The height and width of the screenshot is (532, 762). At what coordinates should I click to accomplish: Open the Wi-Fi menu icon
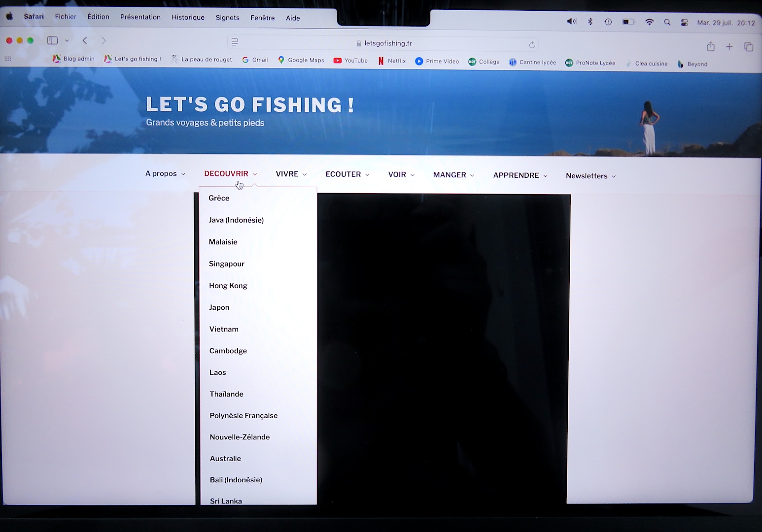pyautogui.click(x=650, y=22)
